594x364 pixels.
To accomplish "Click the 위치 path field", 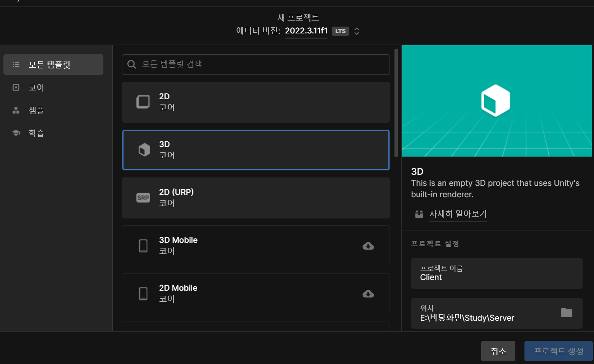I will click(x=497, y=313).
